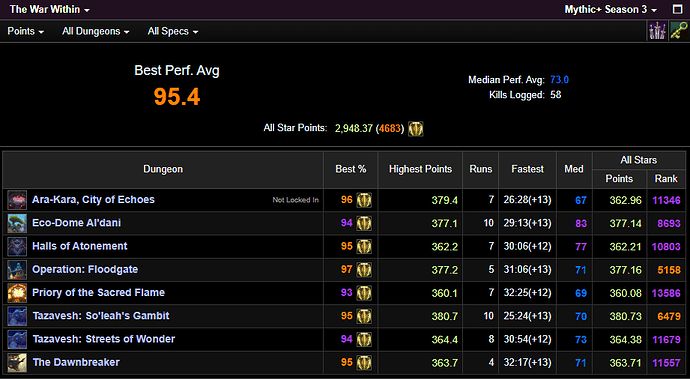Click the medal icon in Ara-Kara's Best % cell

click(364, 200)
